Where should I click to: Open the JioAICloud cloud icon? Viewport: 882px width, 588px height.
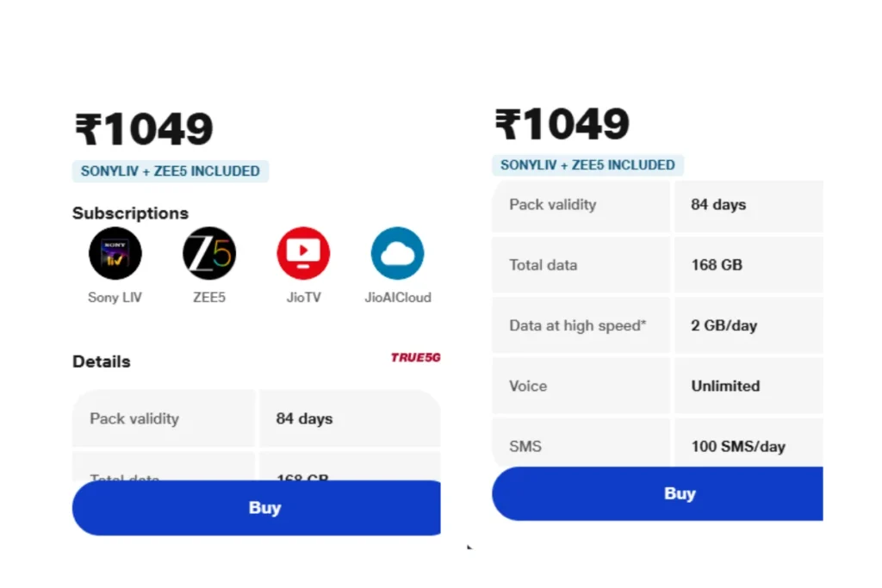pyautogui.click(x=397, y=253)
